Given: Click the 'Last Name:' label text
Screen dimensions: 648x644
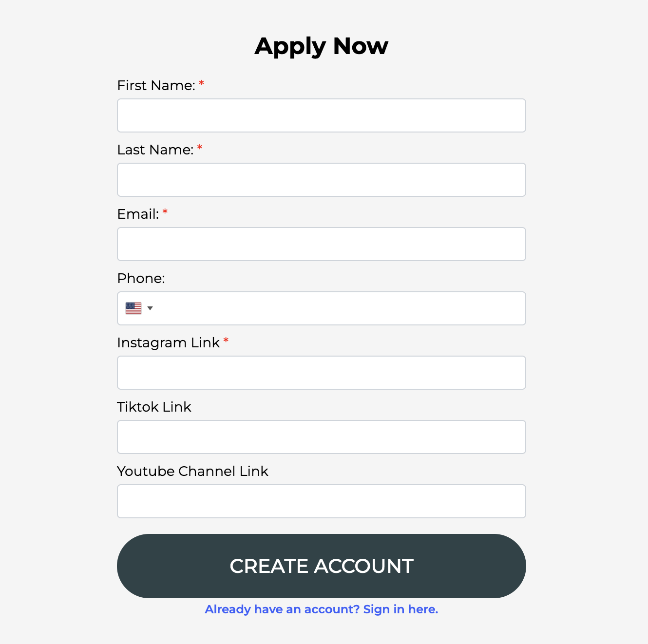Looking at the screenshot, I should point(155,150).
